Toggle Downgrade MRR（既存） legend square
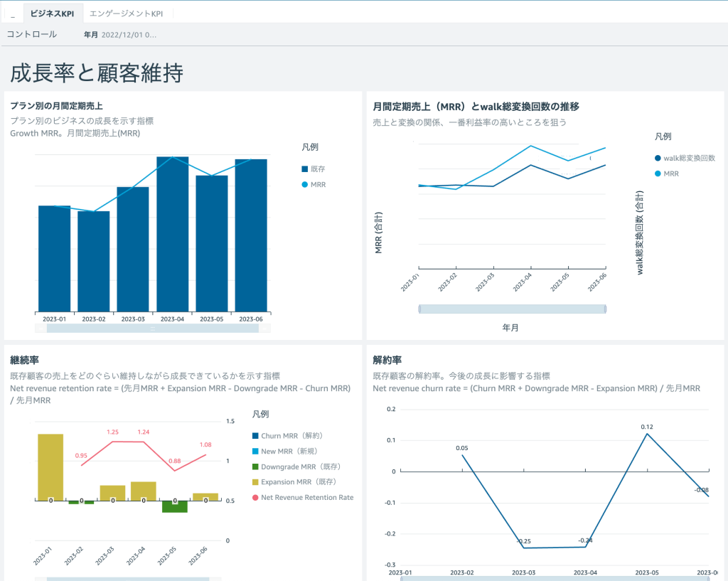The width and height of the screenshot is (728, 581). click(255, 467)
